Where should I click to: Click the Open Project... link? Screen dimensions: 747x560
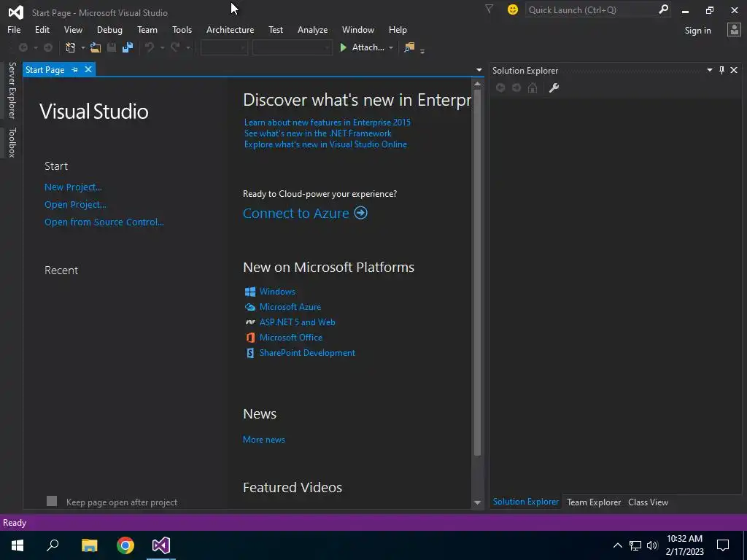coord(75,205)
